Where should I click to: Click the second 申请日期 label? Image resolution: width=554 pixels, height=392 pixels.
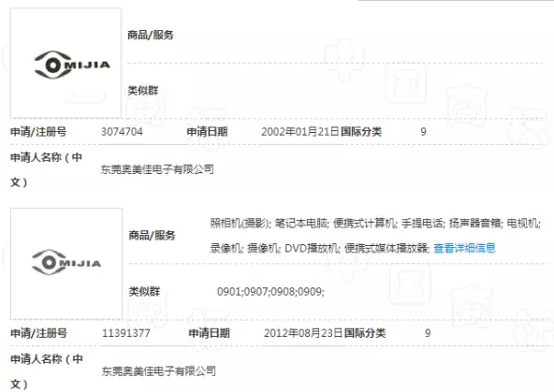(210, 333)
